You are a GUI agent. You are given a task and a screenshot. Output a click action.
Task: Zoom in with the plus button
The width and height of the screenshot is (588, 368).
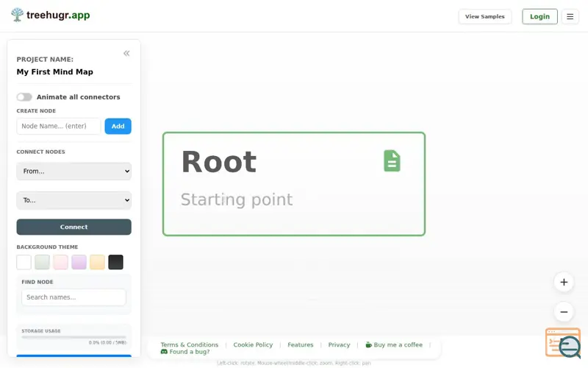click(564, 282)
